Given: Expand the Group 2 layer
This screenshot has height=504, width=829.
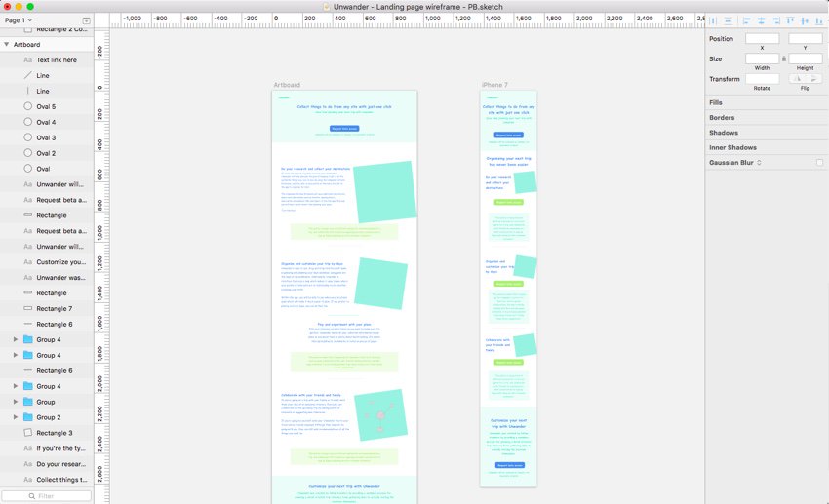Looking at the screenshot, I should point(16,417).
